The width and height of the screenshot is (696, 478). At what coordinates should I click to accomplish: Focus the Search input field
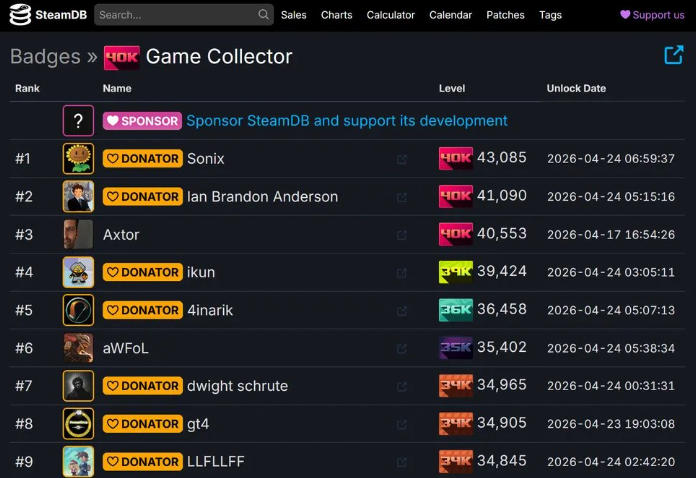click(175, 15)
